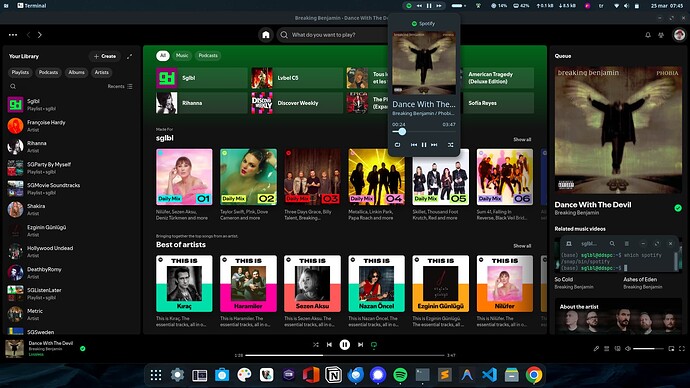Skip to previous track in bottom player
This screenshot has height=388, width=690.
329,344
